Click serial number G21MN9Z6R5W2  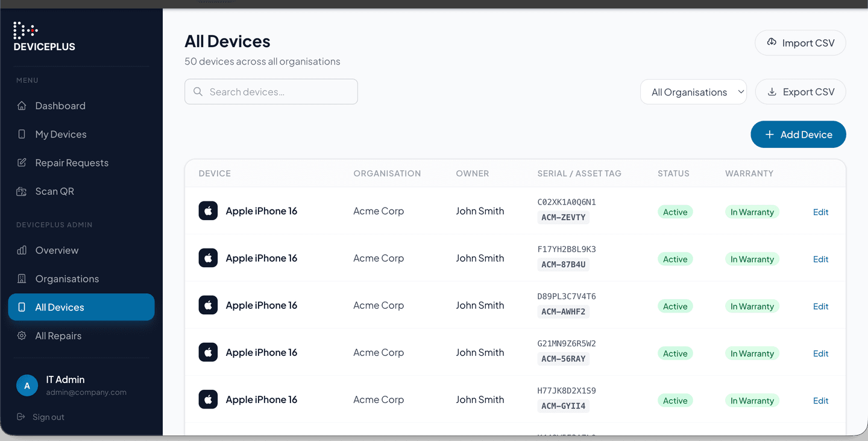pos(567,343)
